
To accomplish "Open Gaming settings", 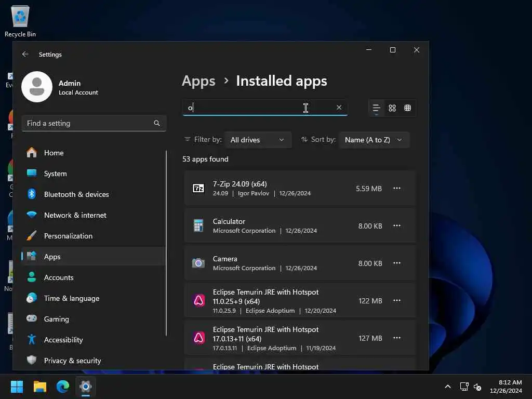I will point(94,319).
